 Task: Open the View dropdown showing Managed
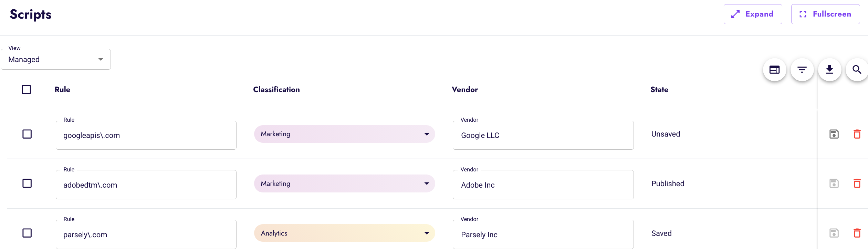[55, 59]
